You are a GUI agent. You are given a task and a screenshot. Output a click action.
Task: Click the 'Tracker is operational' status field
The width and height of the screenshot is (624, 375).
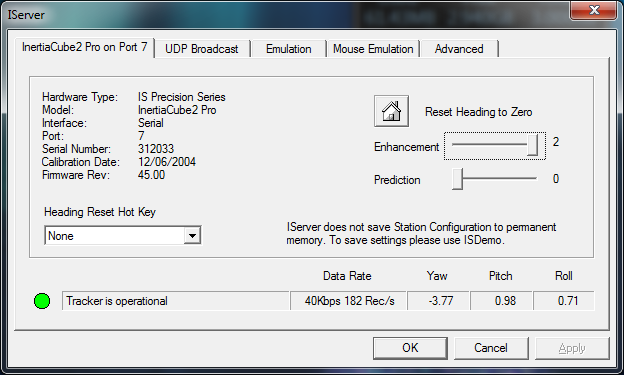tap(176, 301)
